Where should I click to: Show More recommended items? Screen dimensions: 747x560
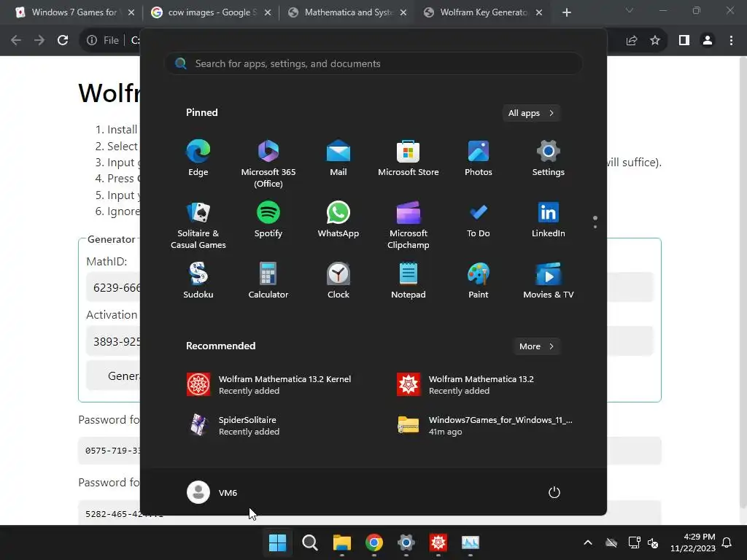click(x=537, y=346)
